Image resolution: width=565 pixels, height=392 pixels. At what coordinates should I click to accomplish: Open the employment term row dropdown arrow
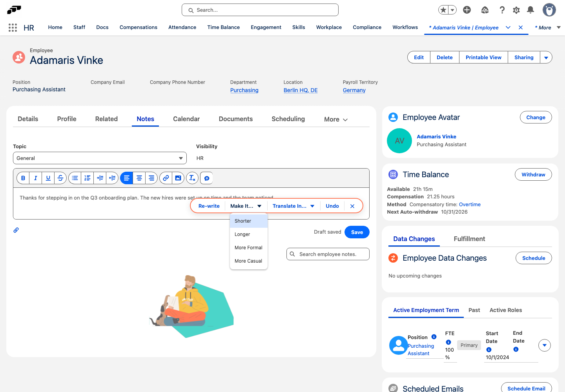click(x=545, y=345)
